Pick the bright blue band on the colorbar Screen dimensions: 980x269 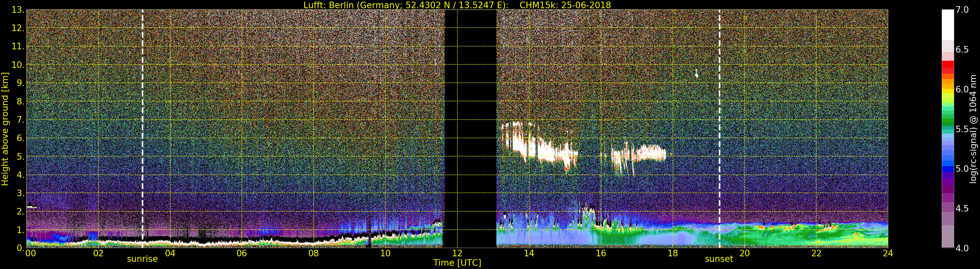click(x=948, y=164)
